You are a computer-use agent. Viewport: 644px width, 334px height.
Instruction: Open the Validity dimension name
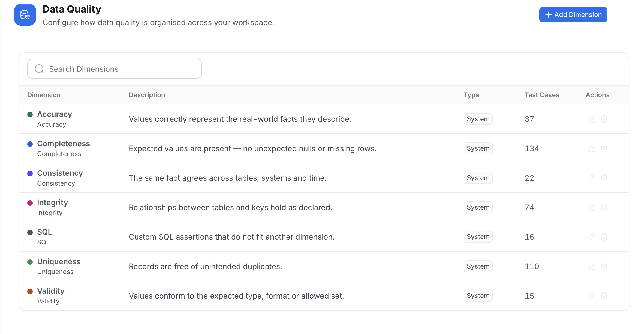click(51, 291)
